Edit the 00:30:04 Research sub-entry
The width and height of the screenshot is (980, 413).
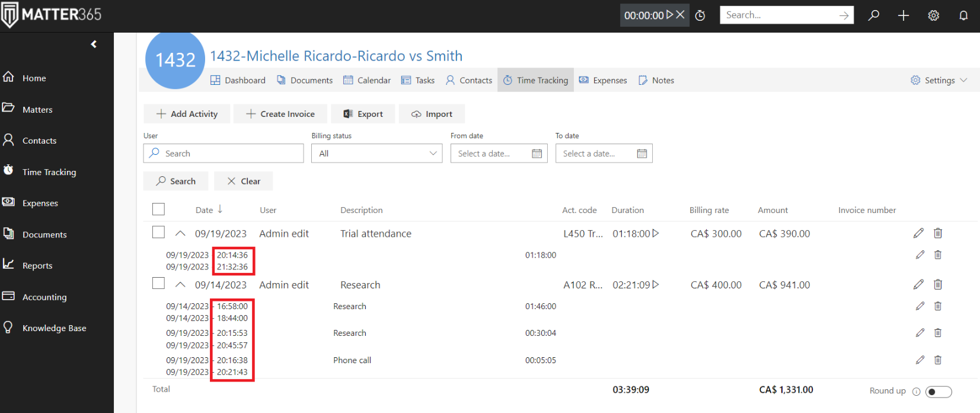pos(920,333)
